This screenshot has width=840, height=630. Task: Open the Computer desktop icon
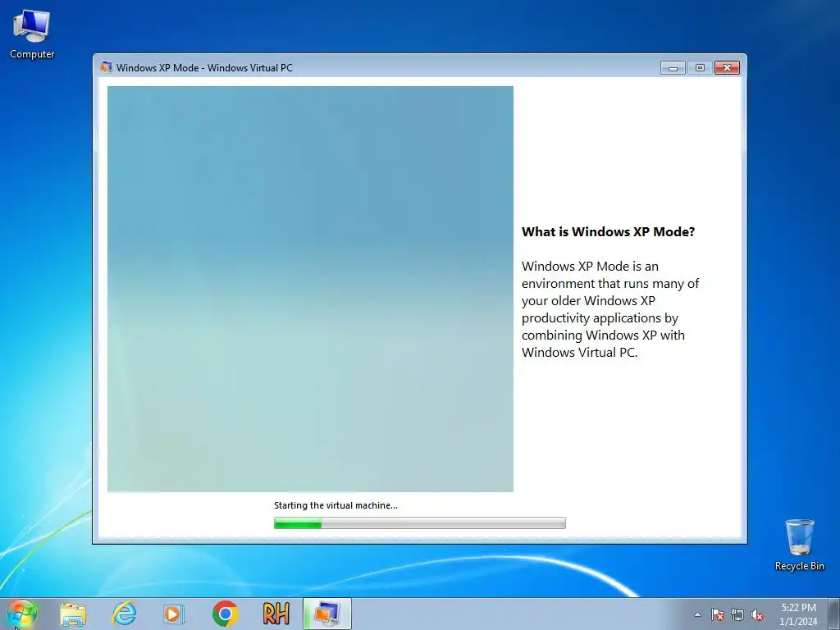[x=32, y=34]
